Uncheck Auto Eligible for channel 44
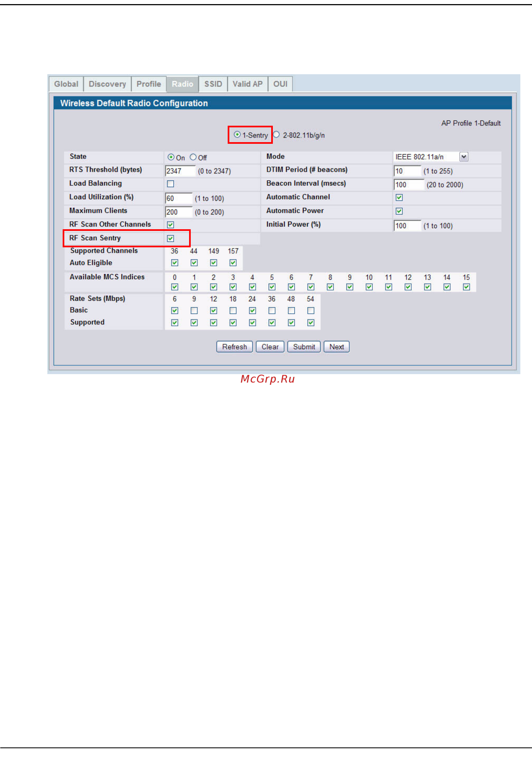532x757 pixels. tap(194, 263)
